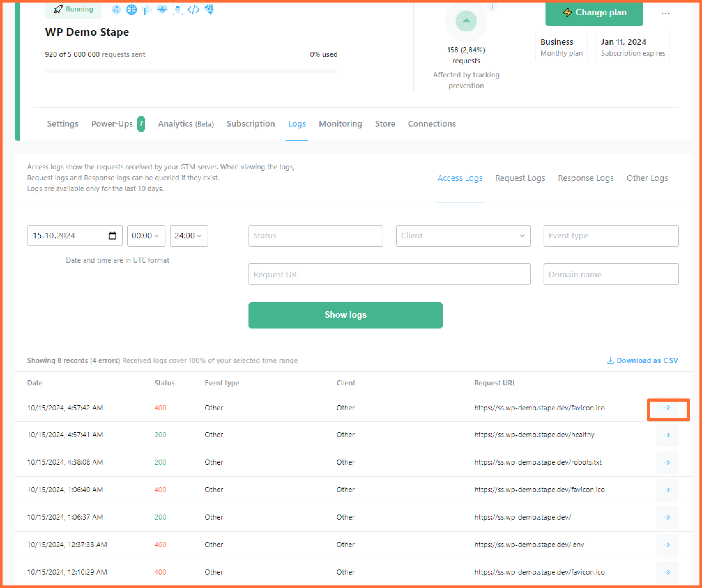The image size is (702, 588).
Task: Expand the Client dropdown filter
Action: 461,235
